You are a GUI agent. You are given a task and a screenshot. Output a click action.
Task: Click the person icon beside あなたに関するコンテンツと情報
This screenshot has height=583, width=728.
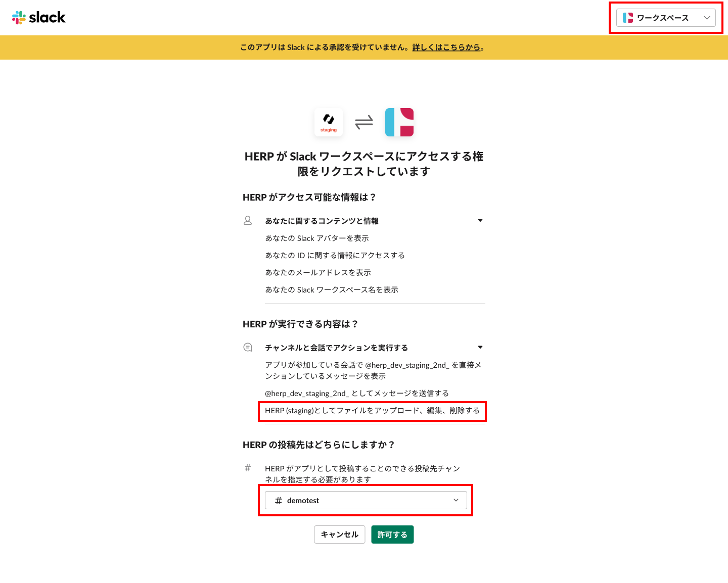point(248,221)
